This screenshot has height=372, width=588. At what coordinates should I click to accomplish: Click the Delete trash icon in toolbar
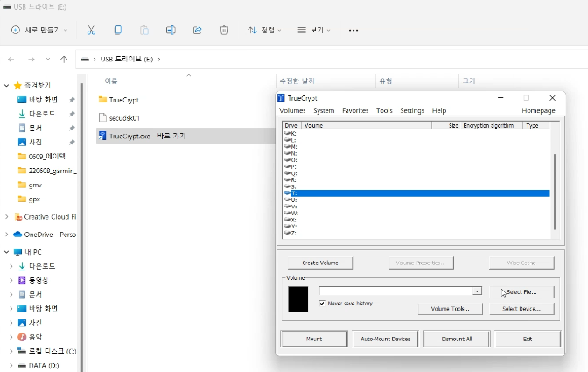(x=224, y=30)
